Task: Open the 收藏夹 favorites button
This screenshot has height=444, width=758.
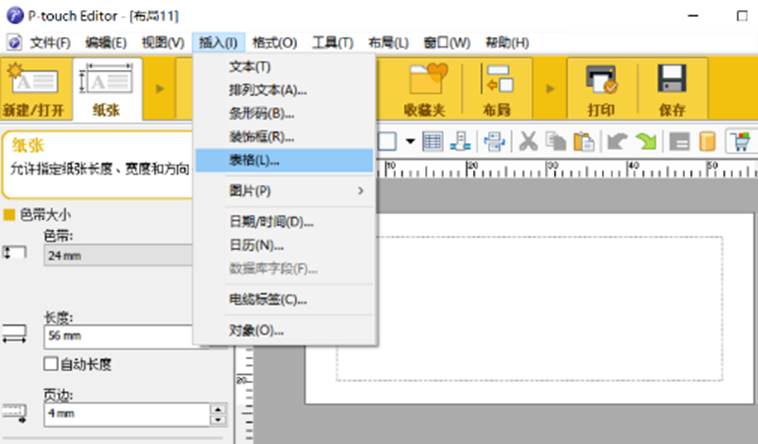Action: click(425, 89)
